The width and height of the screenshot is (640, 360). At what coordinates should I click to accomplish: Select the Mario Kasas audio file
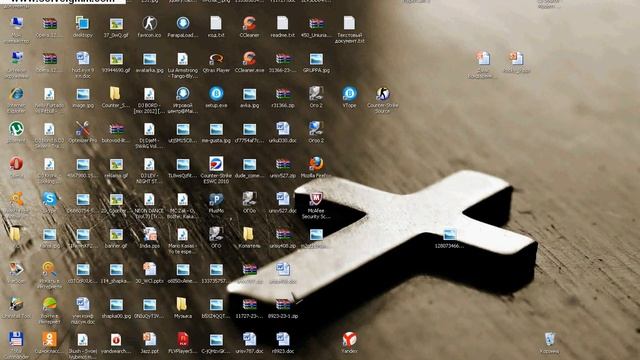point(182,234)
